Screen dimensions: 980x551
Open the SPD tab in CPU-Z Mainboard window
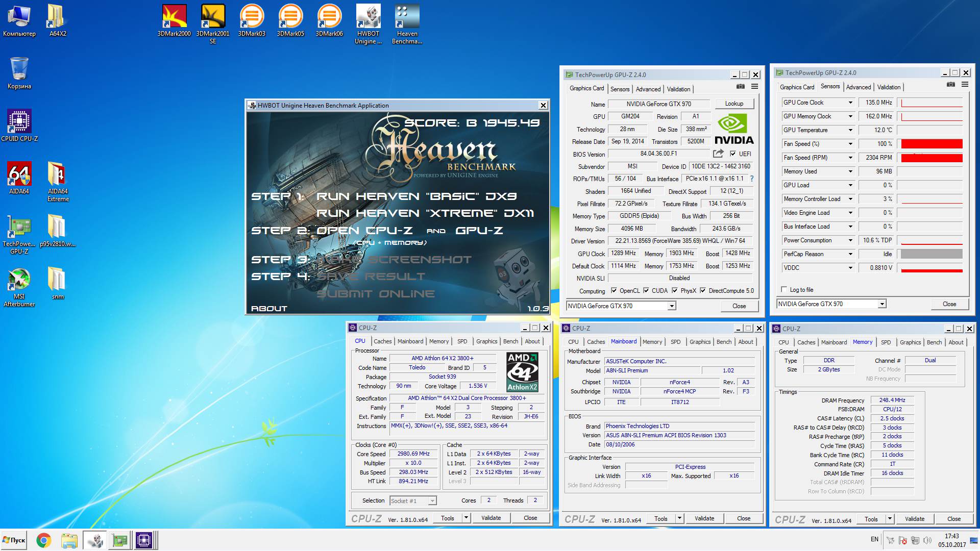tap(675, 342)
